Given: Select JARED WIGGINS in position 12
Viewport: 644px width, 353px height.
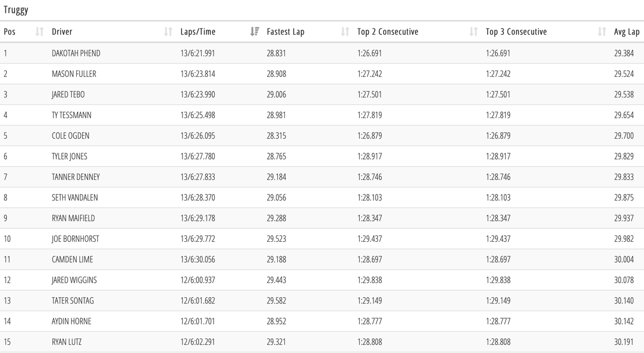Looking at the screenshot, I should click(74, 280).
